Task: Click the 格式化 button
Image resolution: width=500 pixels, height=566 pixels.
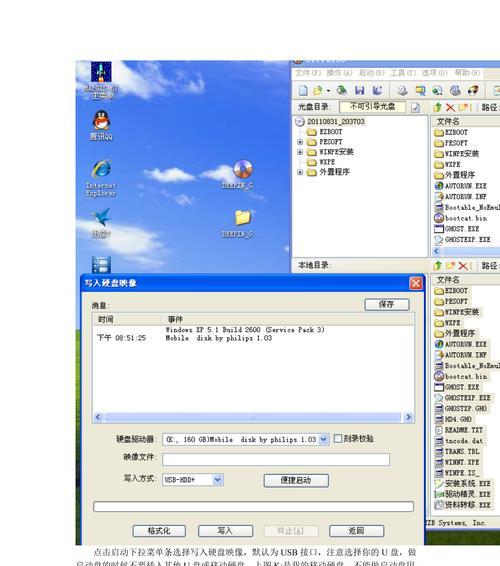Action: (x=159, y=531)
